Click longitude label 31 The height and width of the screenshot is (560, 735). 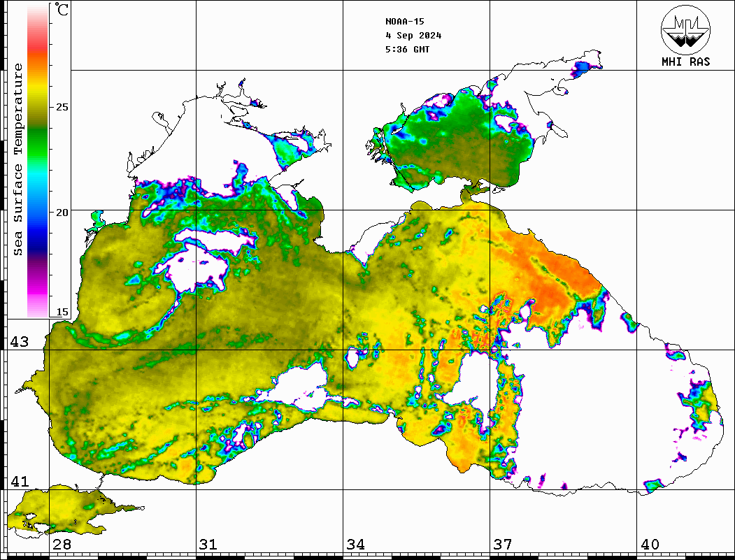point(208,545)
